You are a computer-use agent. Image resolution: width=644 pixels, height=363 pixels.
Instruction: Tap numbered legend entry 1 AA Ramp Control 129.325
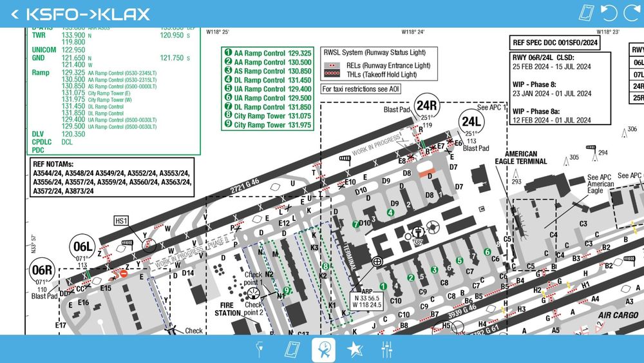(x=267, y=53)
